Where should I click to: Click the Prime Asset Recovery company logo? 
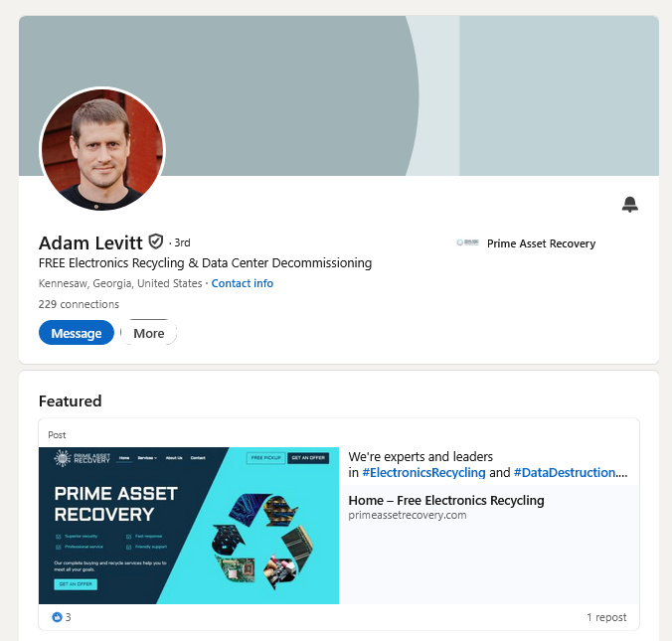467,242
